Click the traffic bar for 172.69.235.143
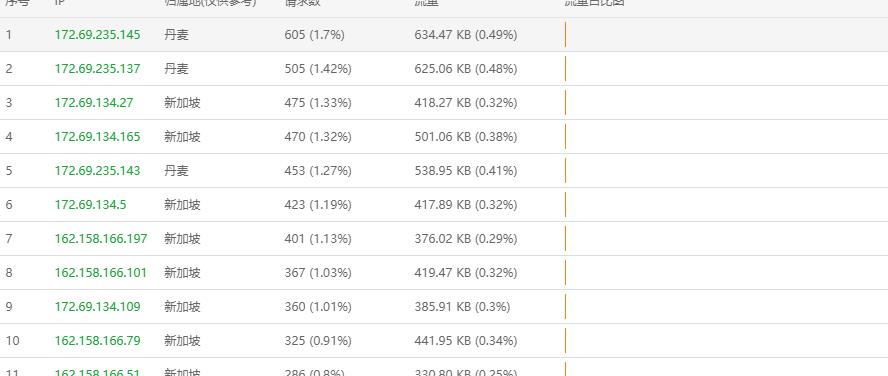Image resolution: width=888 pixels, height=376 pixels. tap(565, 170)
